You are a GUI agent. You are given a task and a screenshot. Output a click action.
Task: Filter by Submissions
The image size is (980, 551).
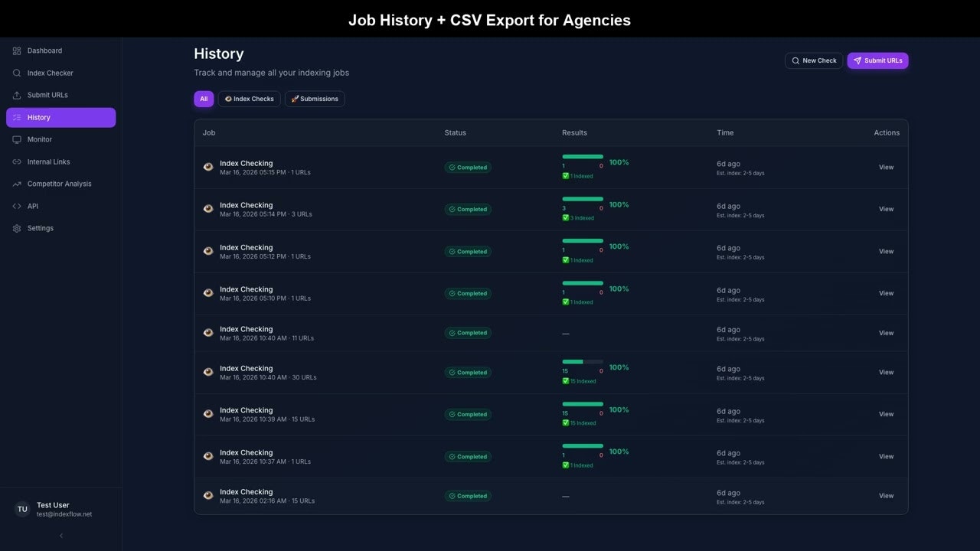click(315, 99)
